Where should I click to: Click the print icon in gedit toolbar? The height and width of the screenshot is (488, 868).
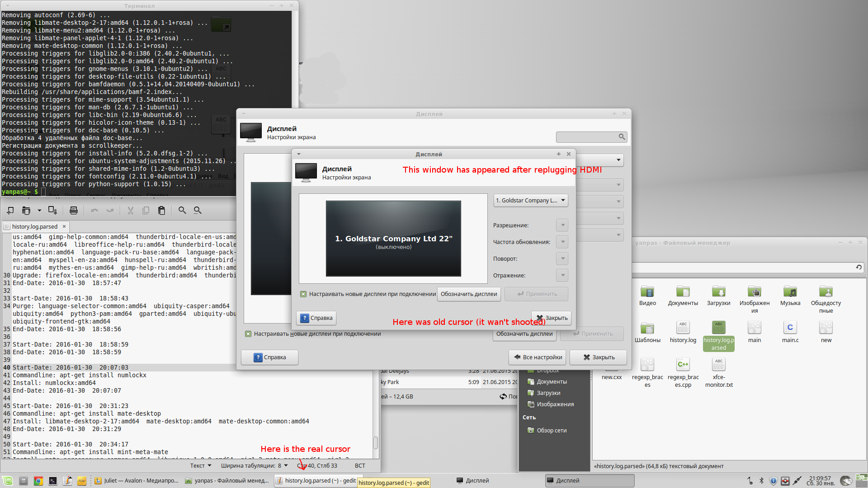pyautogui.click(x=74, y=211)
